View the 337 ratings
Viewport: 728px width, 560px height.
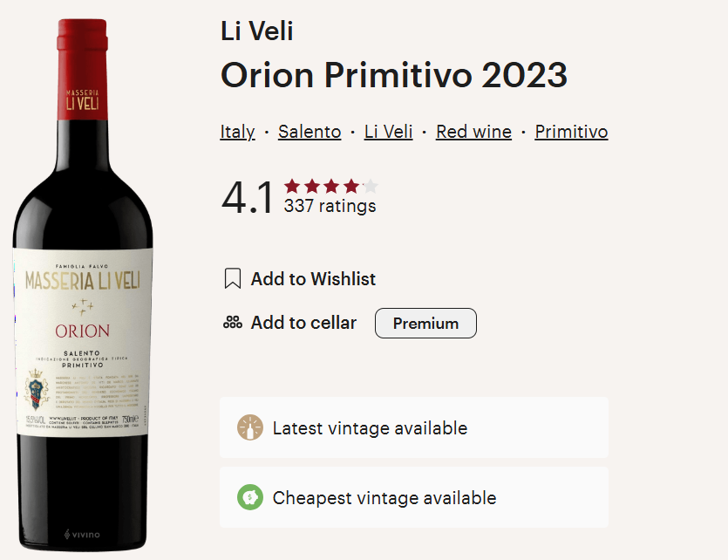[x=329, y=206]
